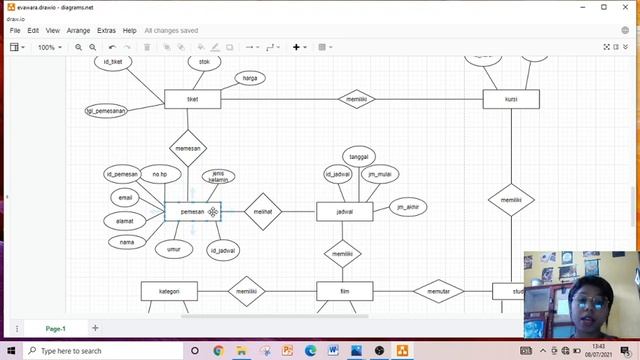Open the notification center icon

[x=625, y=351]
